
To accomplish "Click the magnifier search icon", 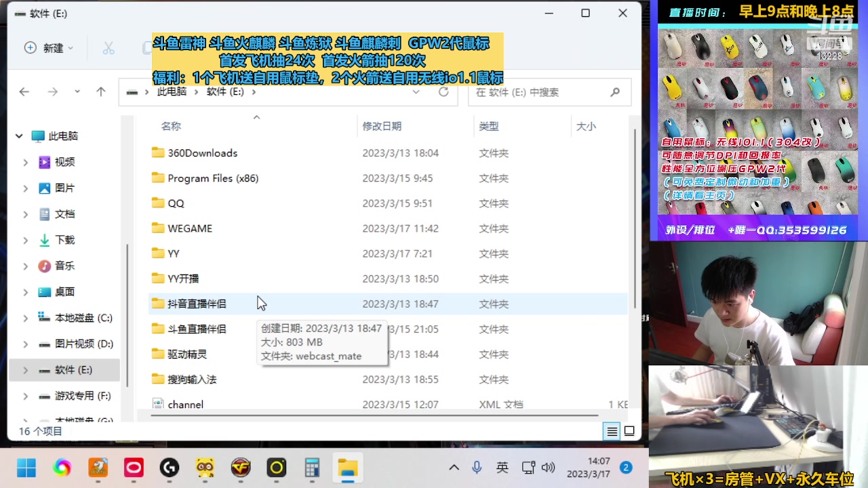I will click(x=615, y=92).
